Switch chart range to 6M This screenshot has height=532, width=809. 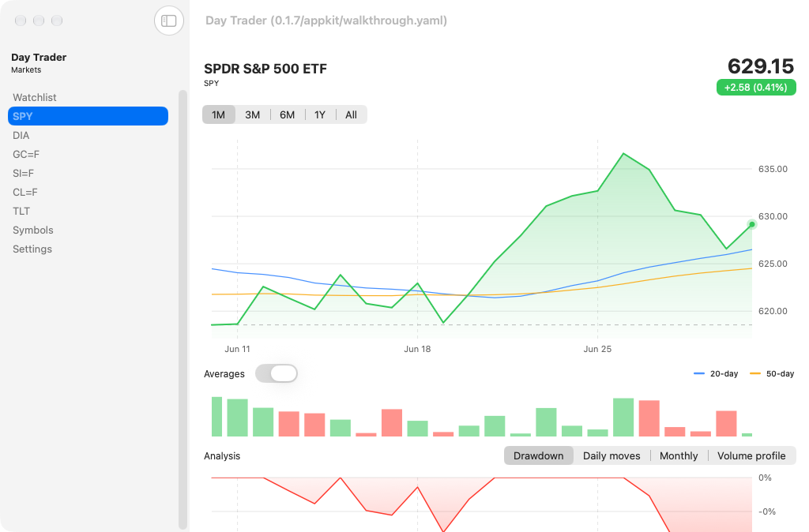click(x=288, y=115)
